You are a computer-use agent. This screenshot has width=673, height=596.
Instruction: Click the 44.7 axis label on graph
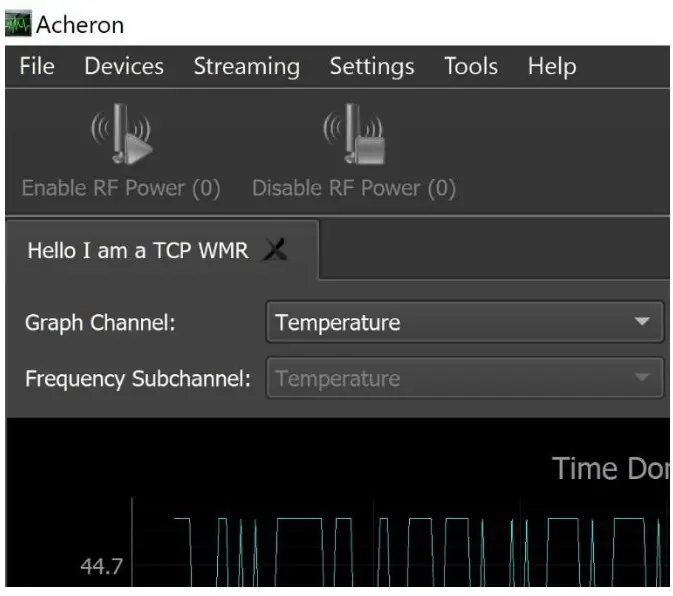click(101, 567)
